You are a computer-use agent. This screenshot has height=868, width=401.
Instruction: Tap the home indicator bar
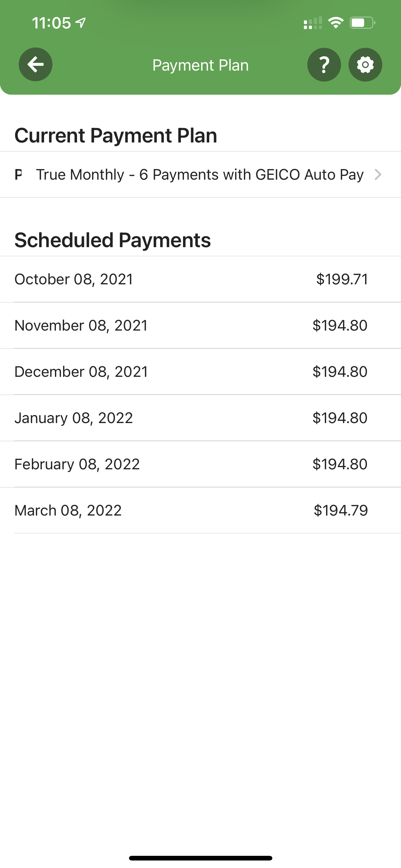200,858
